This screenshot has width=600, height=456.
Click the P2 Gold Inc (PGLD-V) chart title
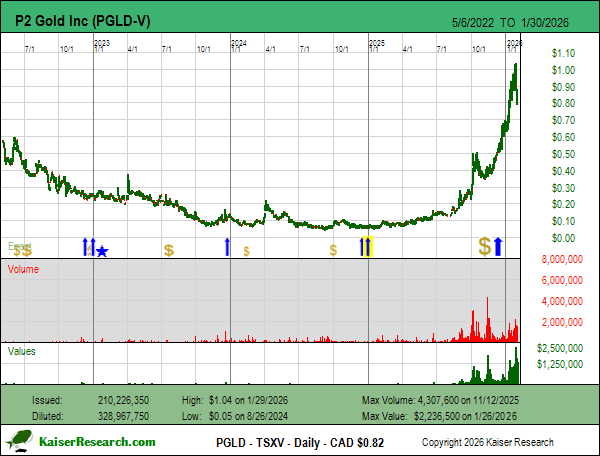pyautogui.click(x=83, y=21)
